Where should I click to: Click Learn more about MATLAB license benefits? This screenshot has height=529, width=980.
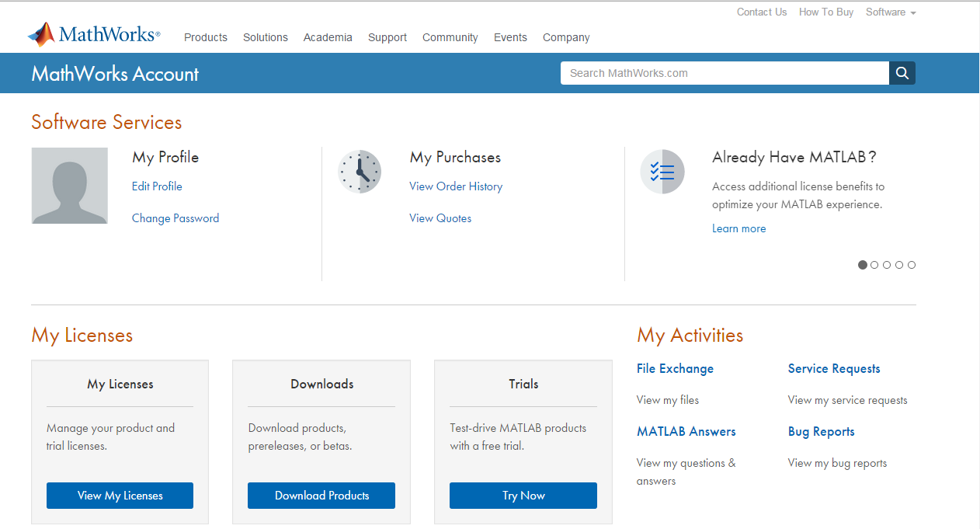point(739,228)
